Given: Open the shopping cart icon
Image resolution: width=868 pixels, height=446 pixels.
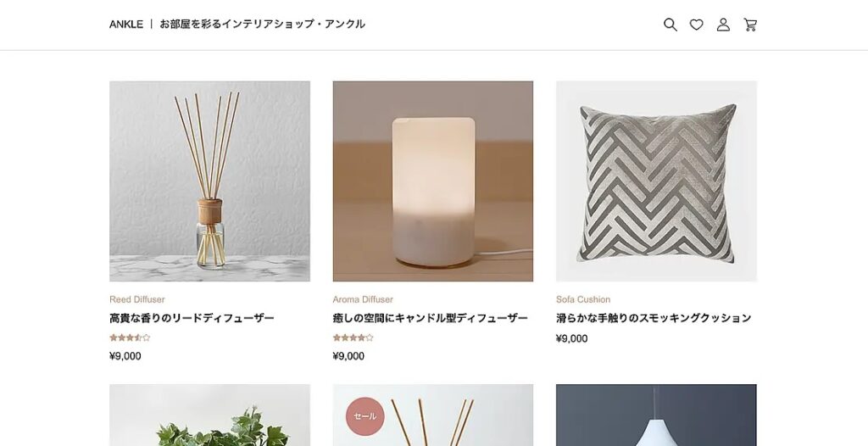Looking at the screenshot, I should pyautogui.click(x=750, y=25).
